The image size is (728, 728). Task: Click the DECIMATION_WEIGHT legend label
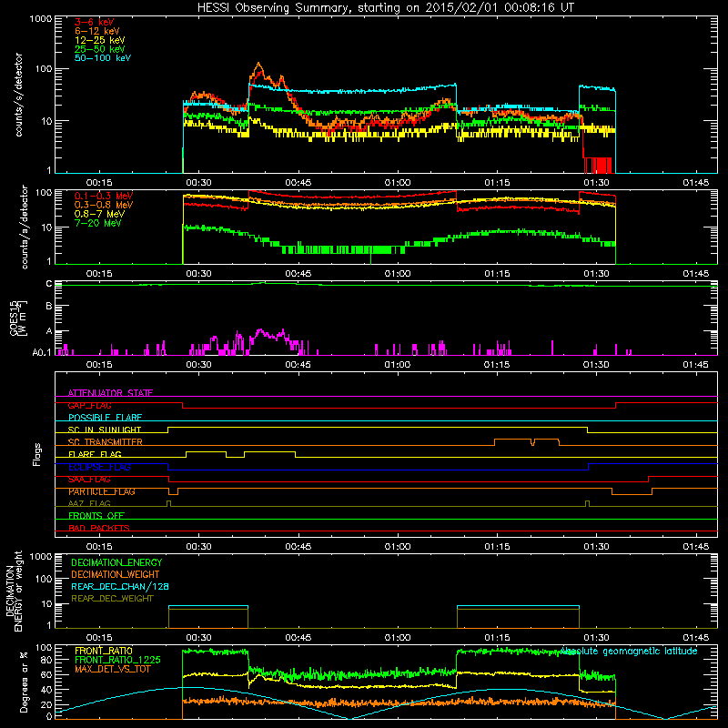coord(116,574)
